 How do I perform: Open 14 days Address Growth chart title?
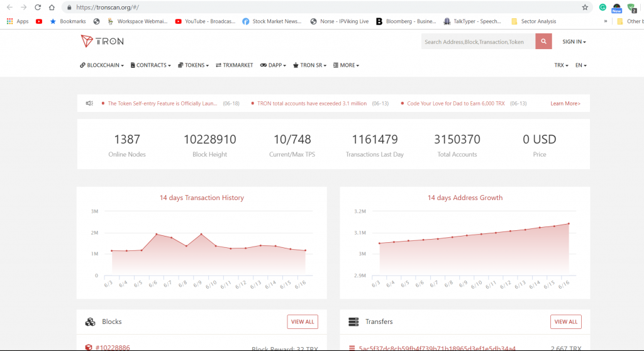click(x=465, y=198)
